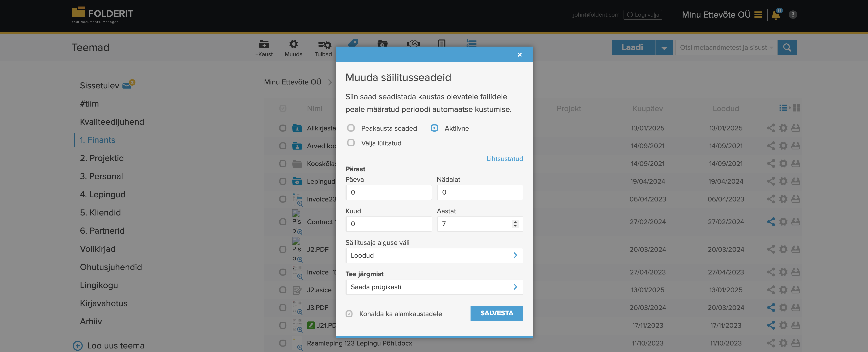This screenshot has width=868, height=352.
Task: Click the search magnifier button
Action: pyautogui.click(x=787, y=48)
